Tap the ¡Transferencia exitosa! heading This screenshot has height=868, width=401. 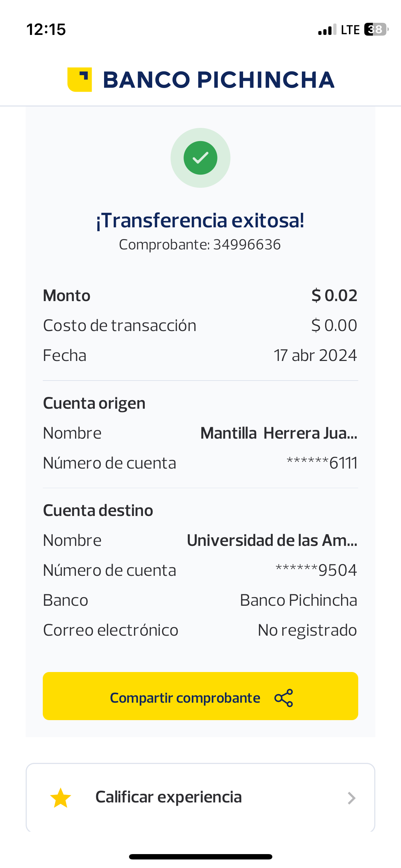(200, 220)
